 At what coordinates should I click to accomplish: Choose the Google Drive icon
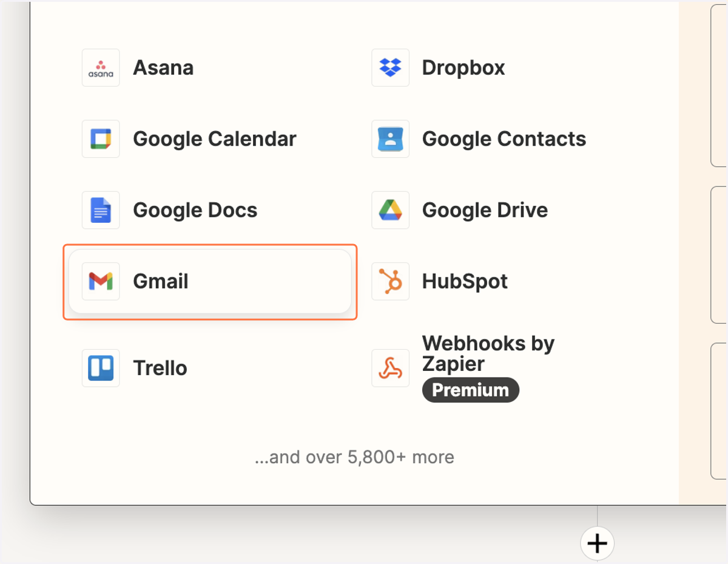(390, 210)
